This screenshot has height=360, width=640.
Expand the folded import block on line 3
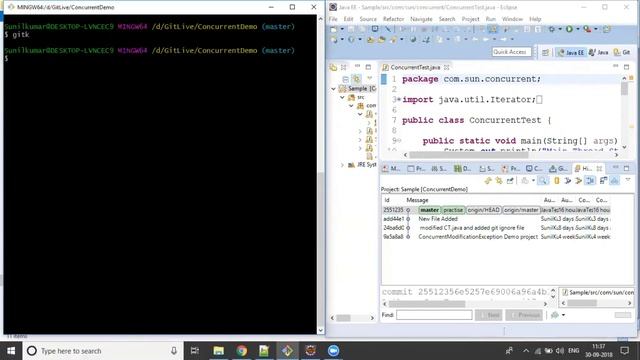[398, 100]
